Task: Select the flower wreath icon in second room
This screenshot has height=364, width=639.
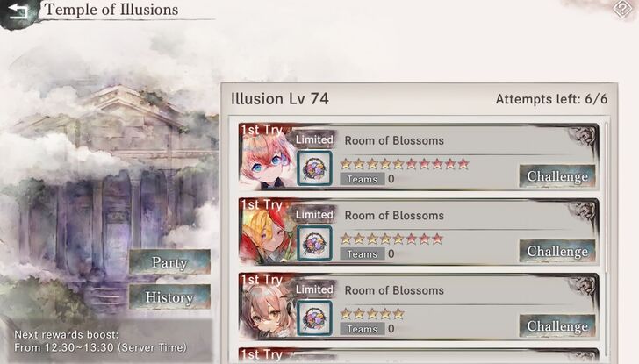Action: (314, 243)
